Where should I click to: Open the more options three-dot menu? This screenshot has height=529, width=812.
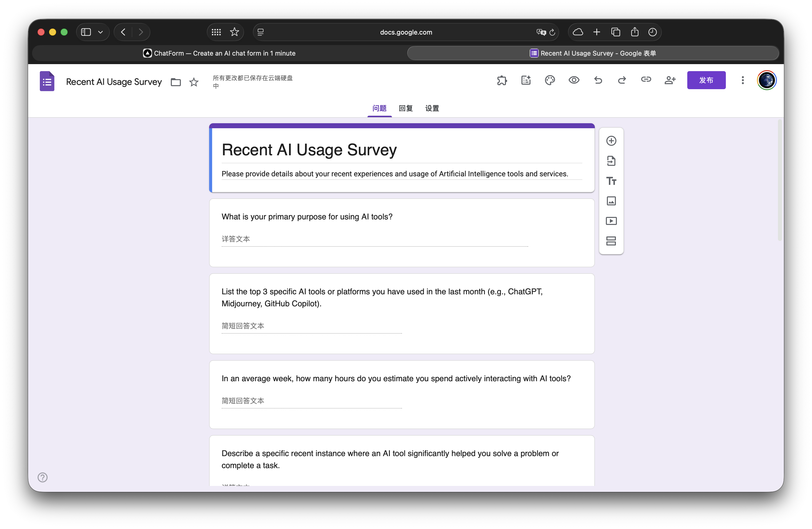[742, 80]
